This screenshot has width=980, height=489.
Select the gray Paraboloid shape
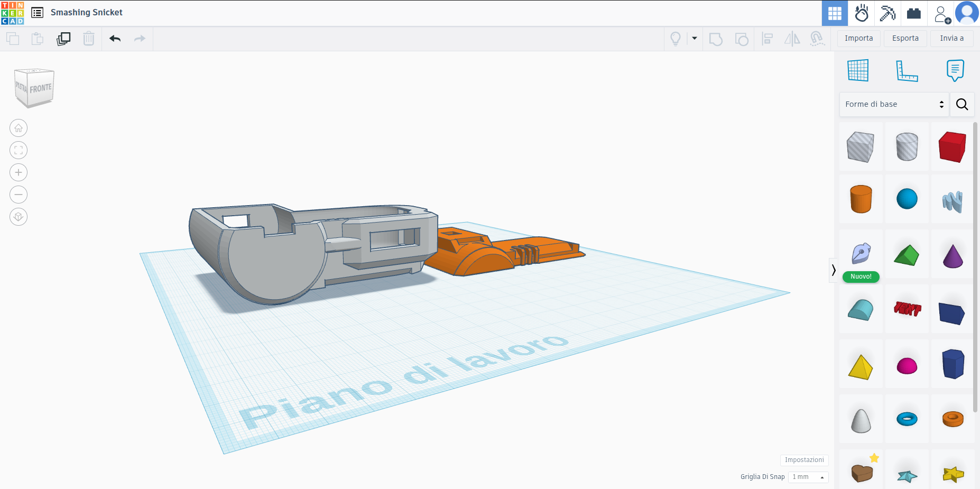pos(861,421)
